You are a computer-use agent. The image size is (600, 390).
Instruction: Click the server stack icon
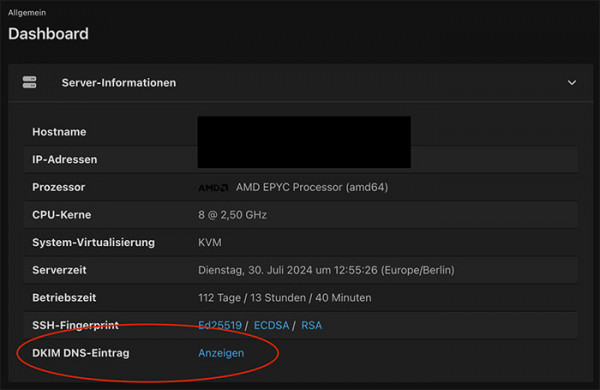point(29,82)
